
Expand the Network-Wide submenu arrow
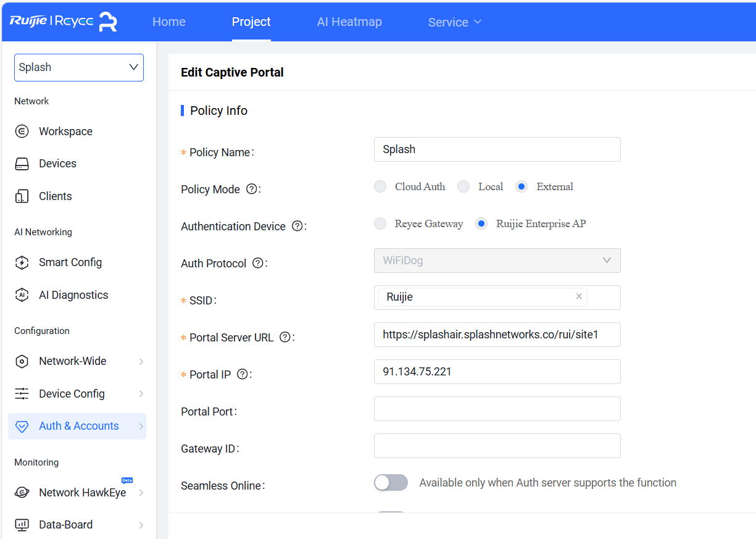(x=141, y=361)
